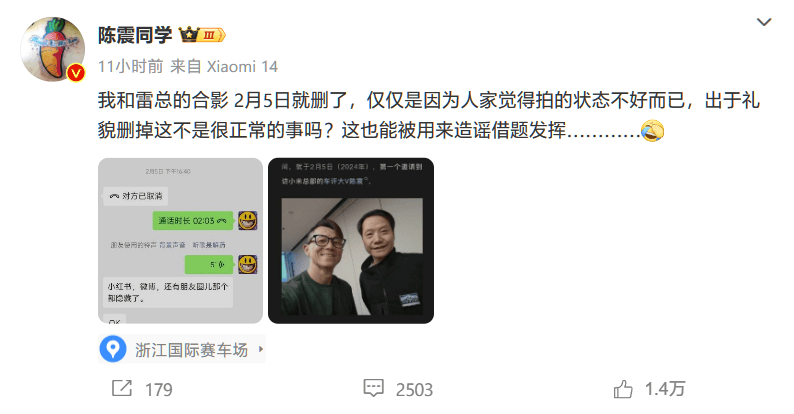This screenshot has width=794, height=414.
Task: Open 陈震同学 profile name link
Action: pos(135,35)
